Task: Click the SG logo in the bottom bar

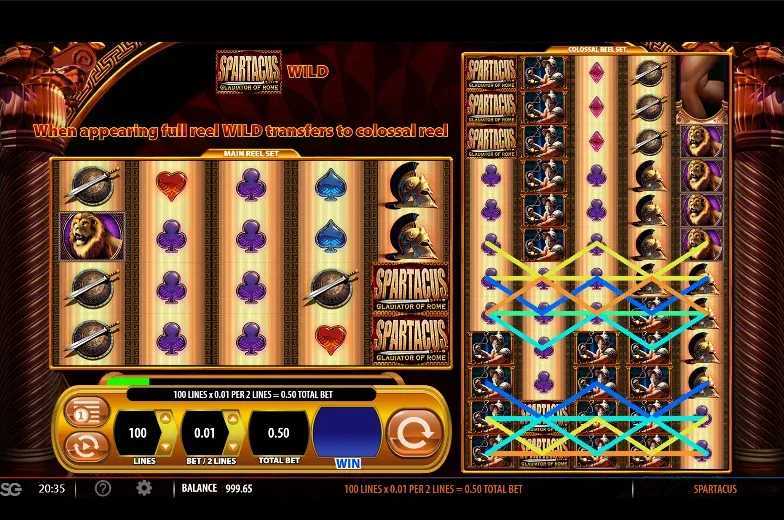Action: (x=11, y=488)
